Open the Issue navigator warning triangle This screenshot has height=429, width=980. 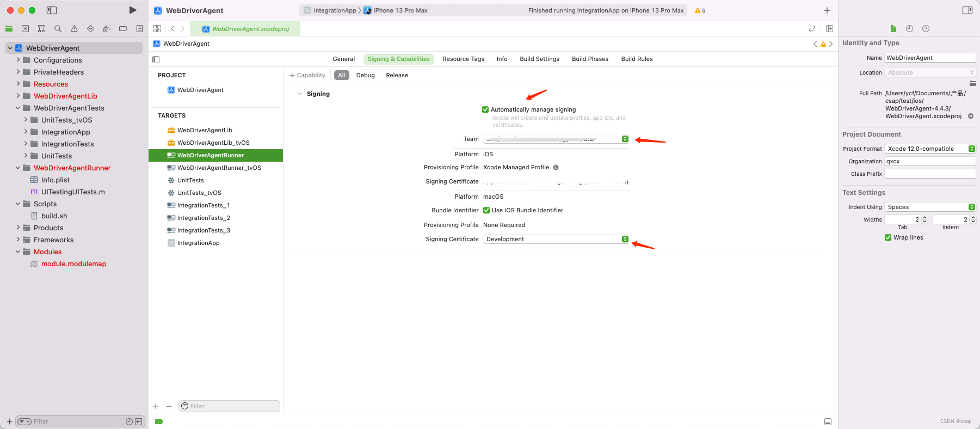75,28
